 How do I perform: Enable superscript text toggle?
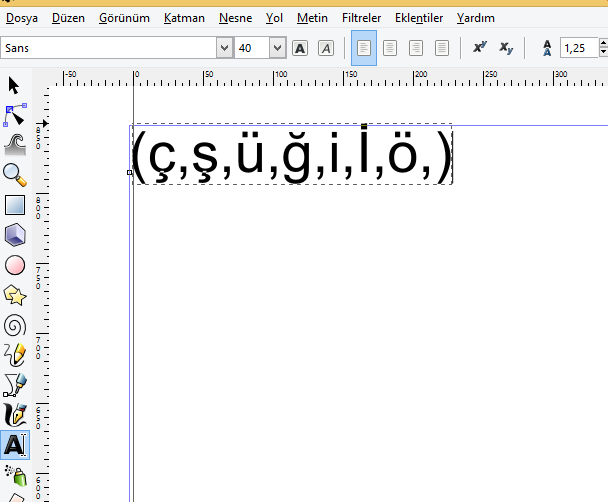click(479, 48)
